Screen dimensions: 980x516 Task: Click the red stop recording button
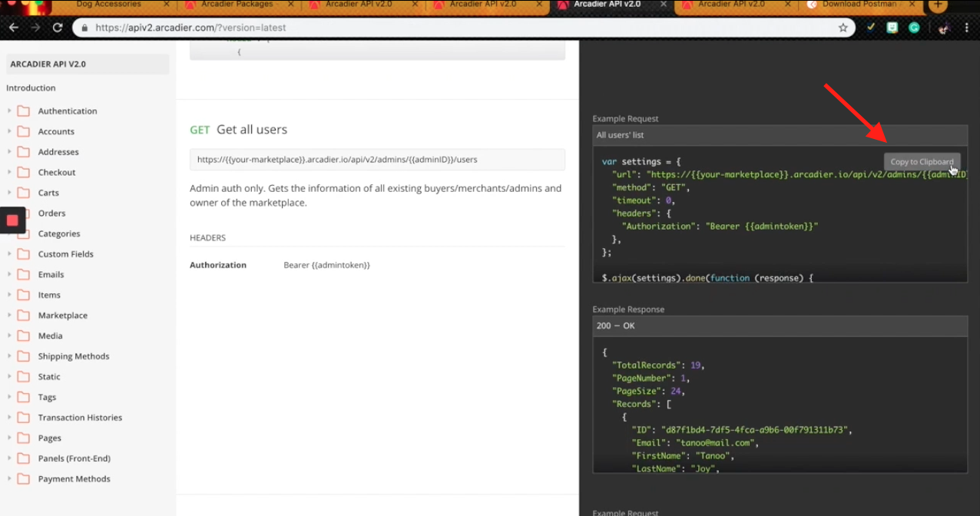click(12, 220)
